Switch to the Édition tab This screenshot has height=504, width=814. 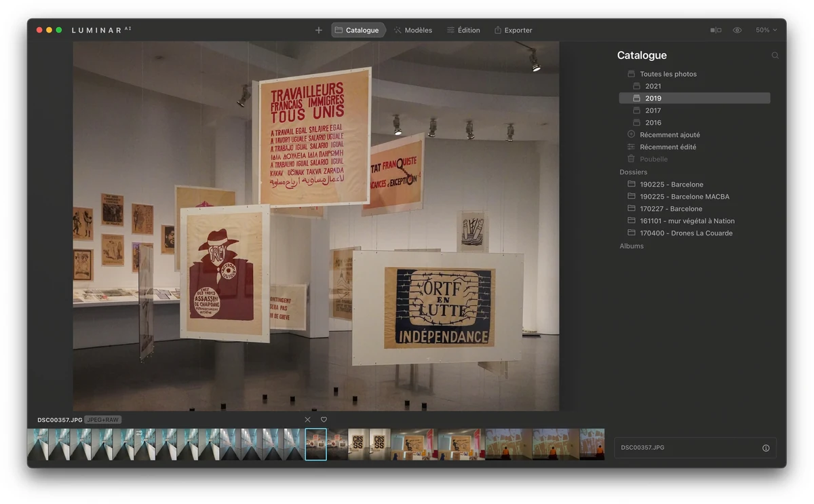463,30
